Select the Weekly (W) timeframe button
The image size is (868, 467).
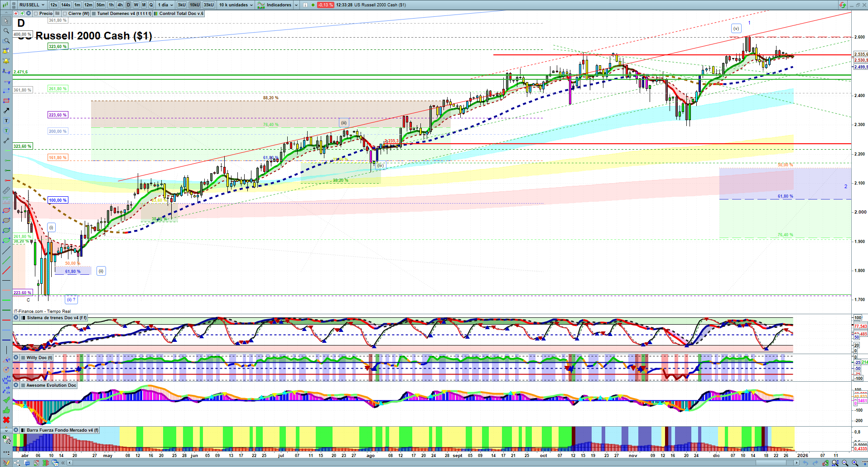click(x=136, y=5)
